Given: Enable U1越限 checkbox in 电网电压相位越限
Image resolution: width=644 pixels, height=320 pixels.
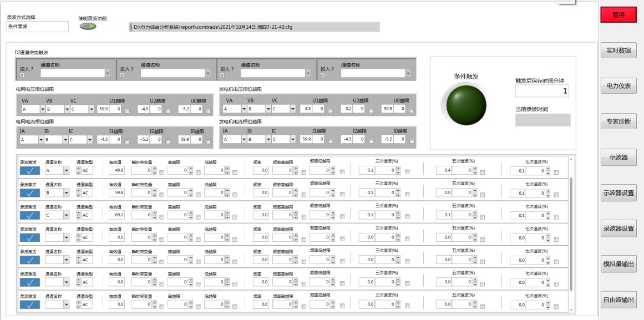Looking at the screenshot, I should click(x=127, y=111).
